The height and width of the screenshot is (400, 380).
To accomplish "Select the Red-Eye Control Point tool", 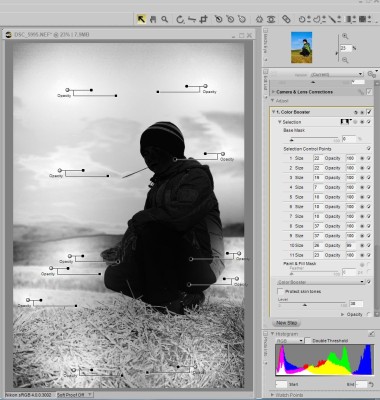I will (x=271, y=19).
